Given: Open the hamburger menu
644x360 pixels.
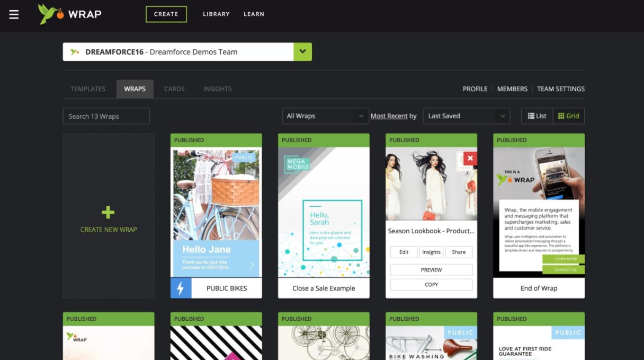Looking at the screenshot, I should (14, 14).
